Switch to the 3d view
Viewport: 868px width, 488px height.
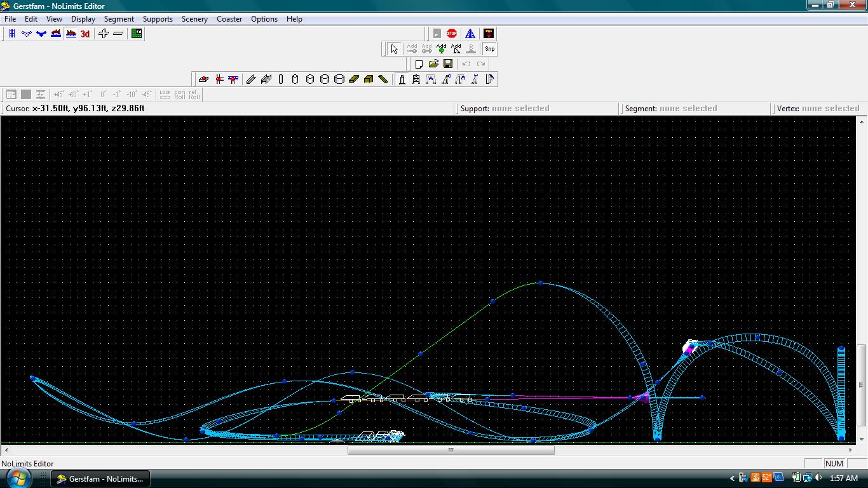pos(85,34)
